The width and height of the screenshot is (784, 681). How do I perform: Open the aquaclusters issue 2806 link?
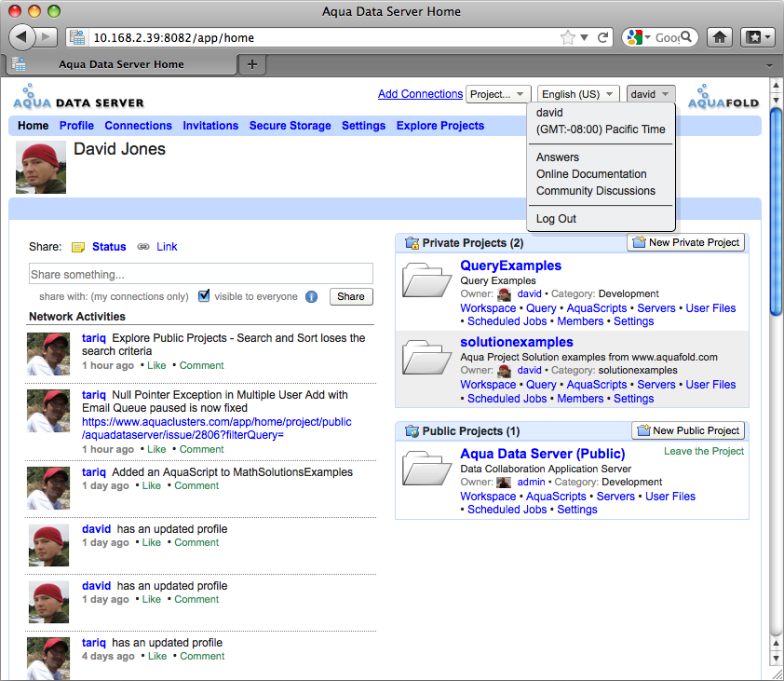pyautogui.click(x=217, y=429)
